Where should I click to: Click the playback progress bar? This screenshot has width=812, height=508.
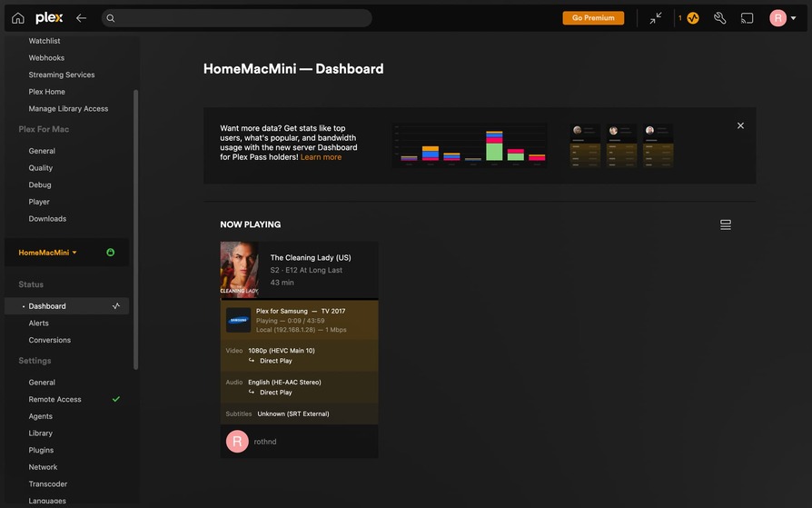[300, 299]
